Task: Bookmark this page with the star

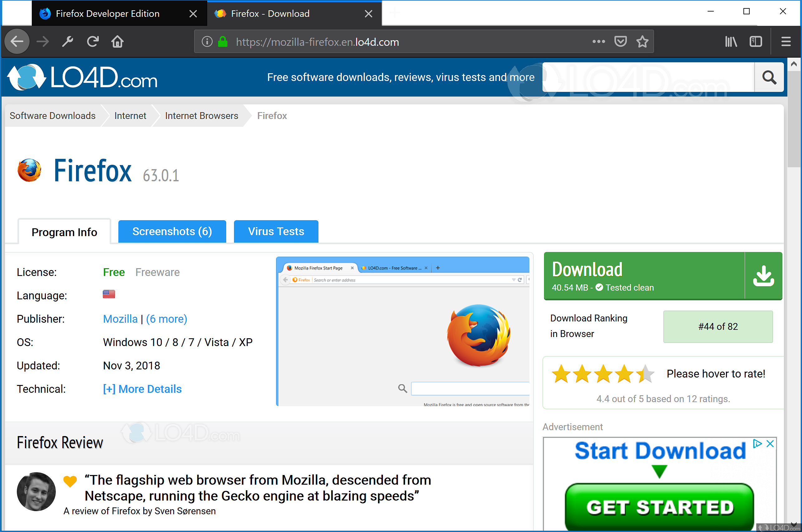Action: point(642,41)
